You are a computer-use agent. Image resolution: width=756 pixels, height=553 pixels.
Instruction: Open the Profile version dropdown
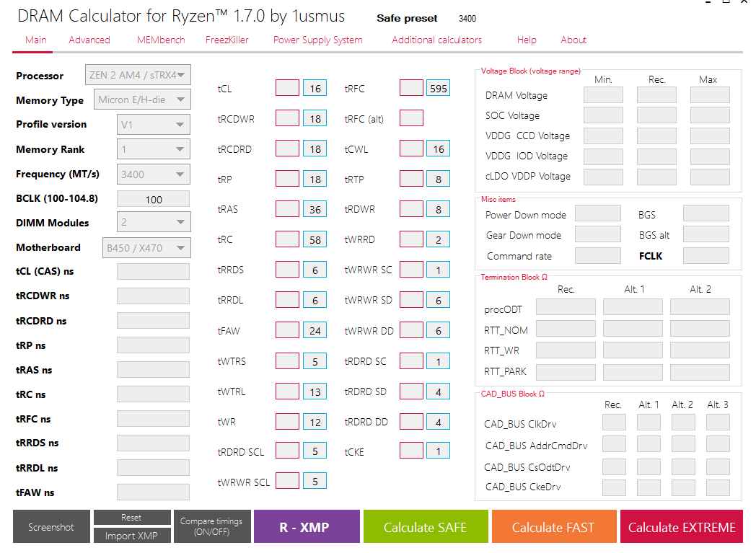[154, 124]
